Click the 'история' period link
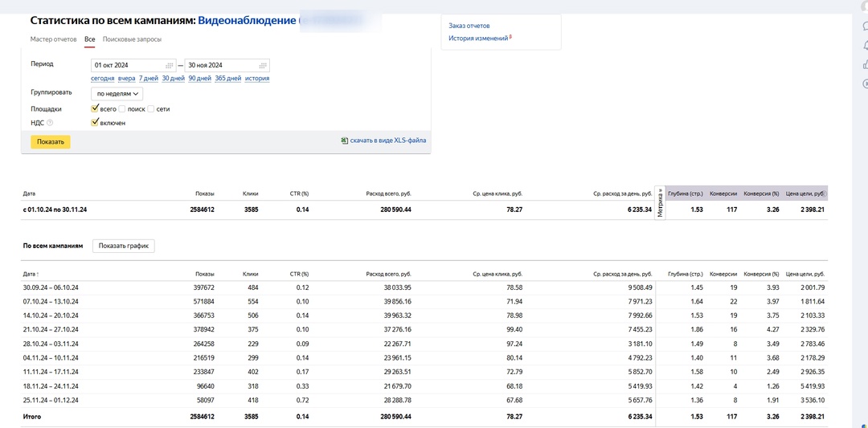The width and height of the screenshot is (868, 428). pyautogui.click(x=257, y=79)
